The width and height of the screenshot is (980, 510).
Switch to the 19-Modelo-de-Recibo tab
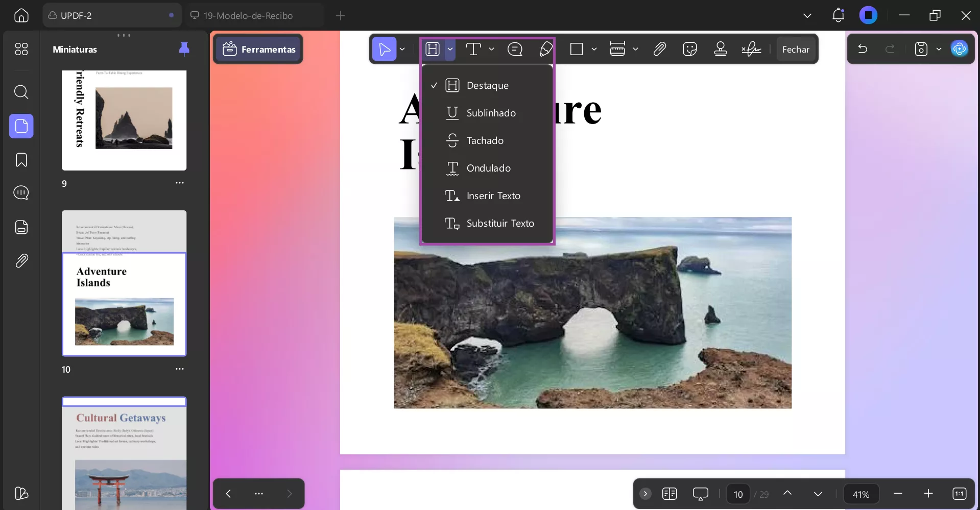point(248,15)
